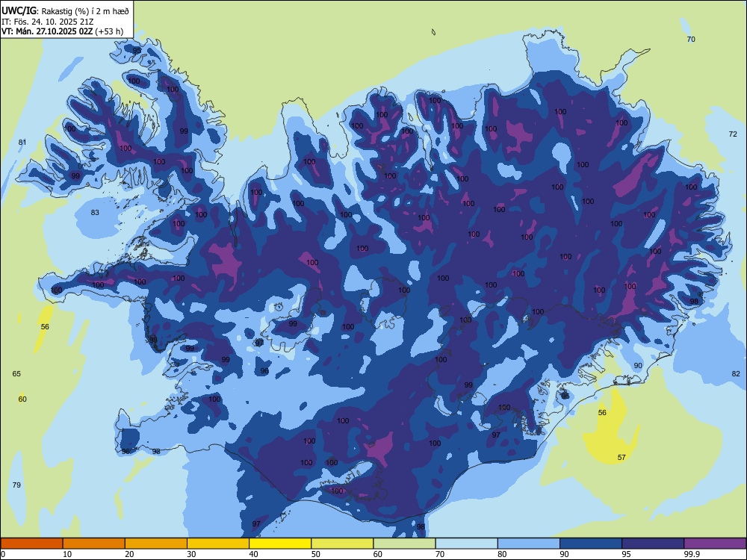The width and height of the screenshot is (747, 560).
Task: Select the bright yellow 40–50 legend swatch
Action: click(x=280, y=544)
